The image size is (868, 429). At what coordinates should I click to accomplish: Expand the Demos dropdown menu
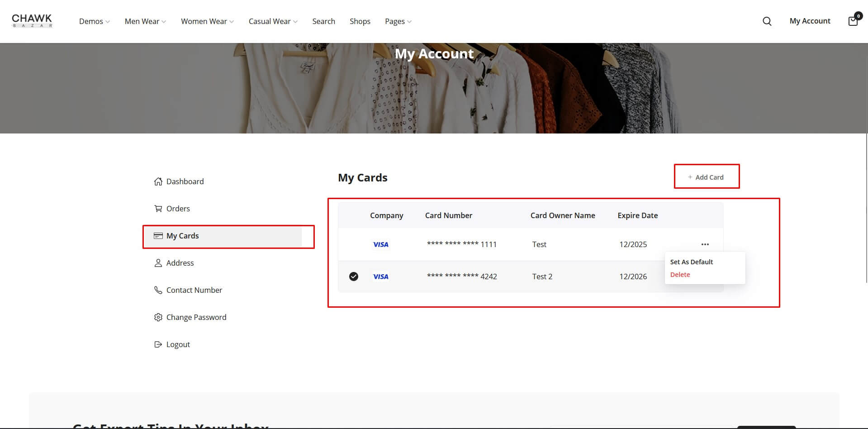(x=94, y=21)
